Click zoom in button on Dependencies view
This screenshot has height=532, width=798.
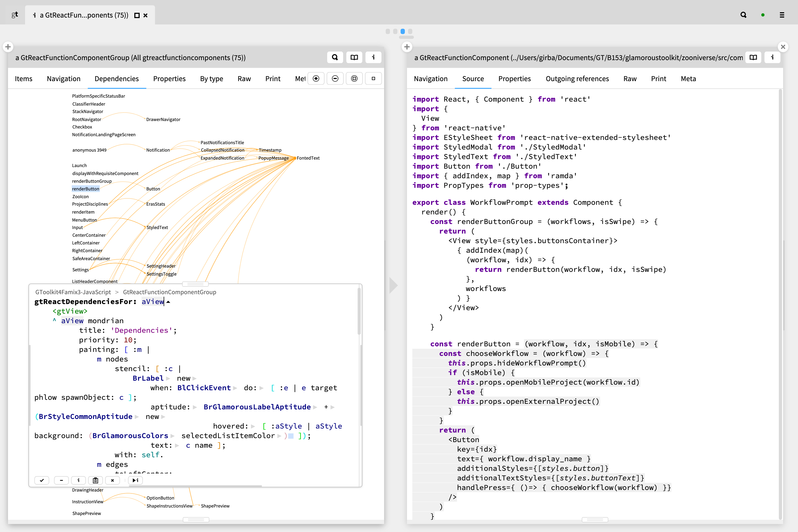(x=316, y=78)
